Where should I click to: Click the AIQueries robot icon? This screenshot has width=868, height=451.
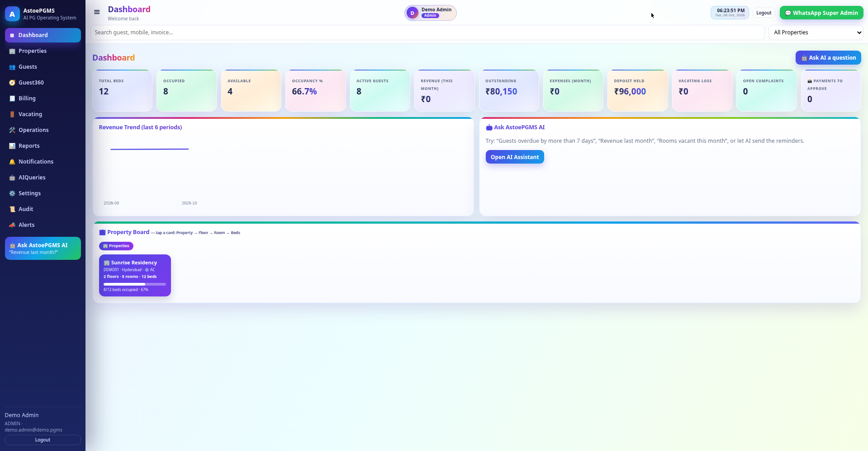point(12,178)
